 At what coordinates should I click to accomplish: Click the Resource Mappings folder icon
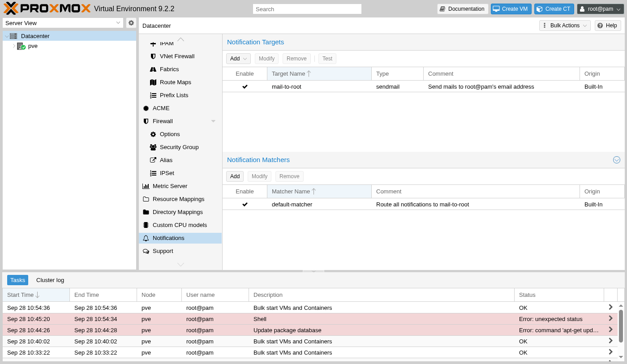(x=146, y=199)
